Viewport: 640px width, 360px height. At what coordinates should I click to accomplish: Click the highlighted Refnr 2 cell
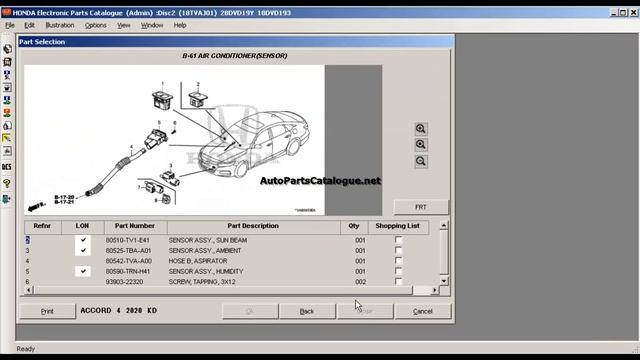27,240
